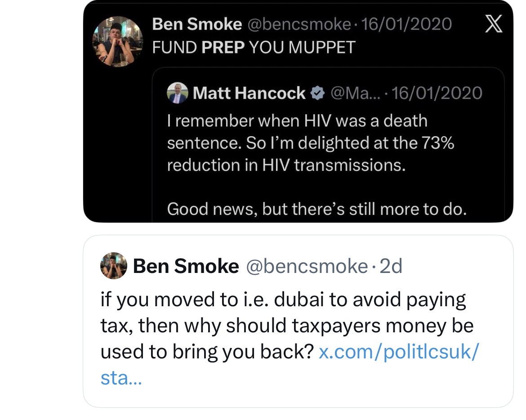Click Matt Hancock's display name
This screenshot has width=526, height=420.
249,93
